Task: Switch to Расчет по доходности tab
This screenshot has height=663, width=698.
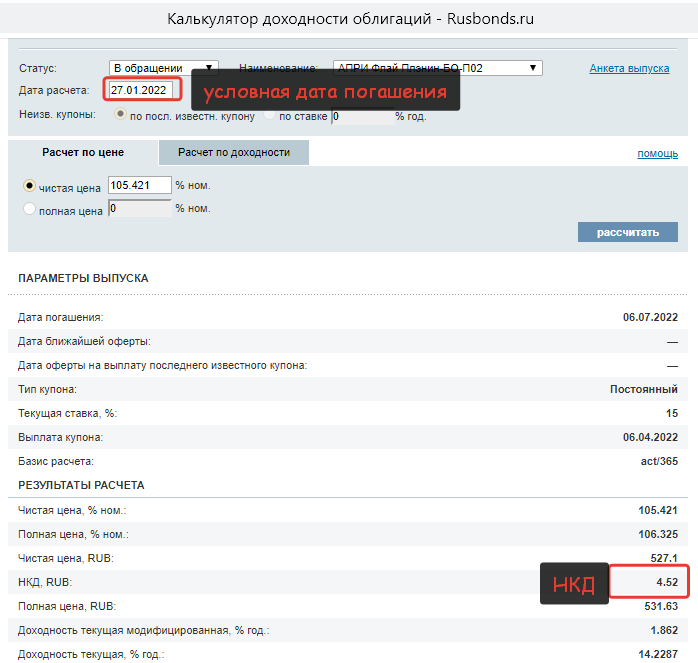Action: [234, 152]
